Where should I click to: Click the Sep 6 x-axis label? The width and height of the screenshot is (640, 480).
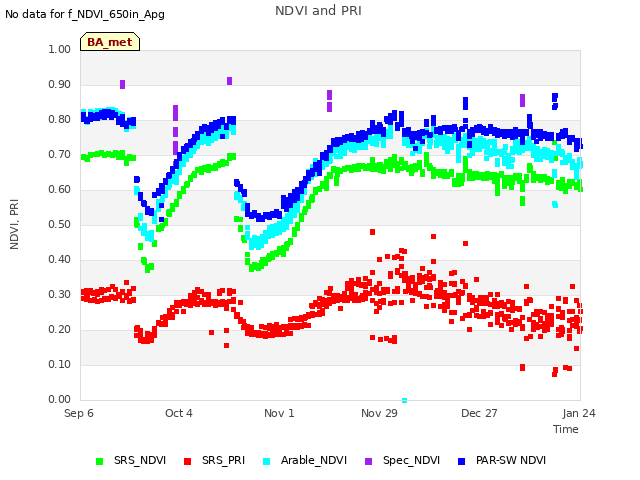pyautogui.click(x=79, y=413)
